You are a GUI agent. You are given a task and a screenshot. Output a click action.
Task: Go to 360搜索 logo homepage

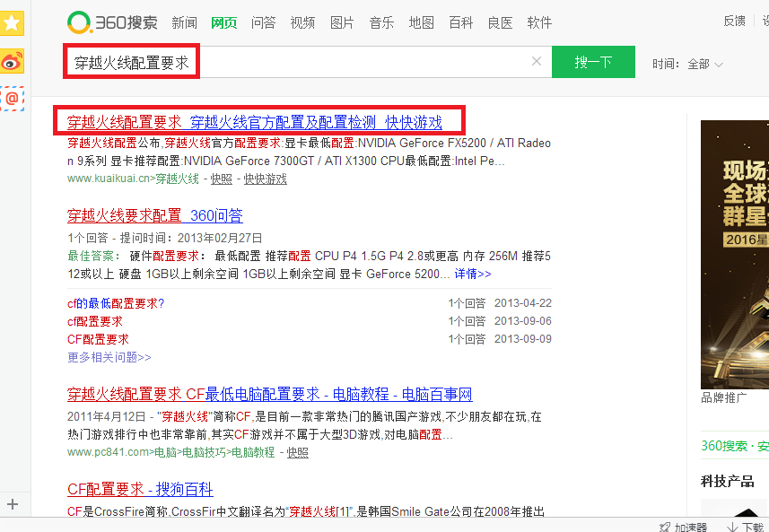coord(112,22)
